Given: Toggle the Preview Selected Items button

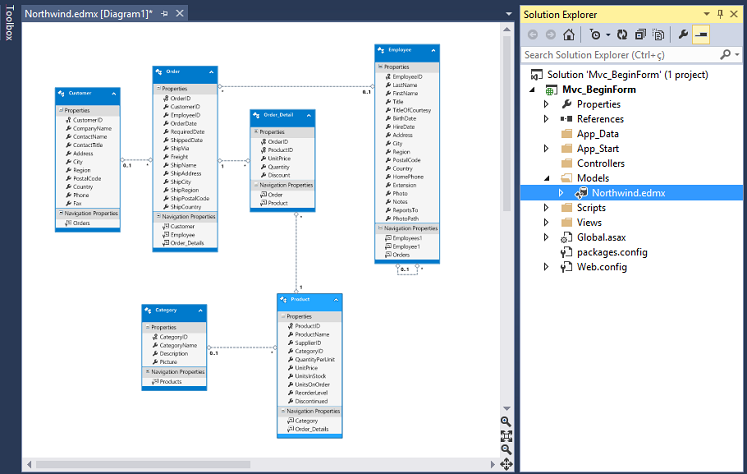Looking at the screenshot, I should pyautogui.click(x=702, y=34).
